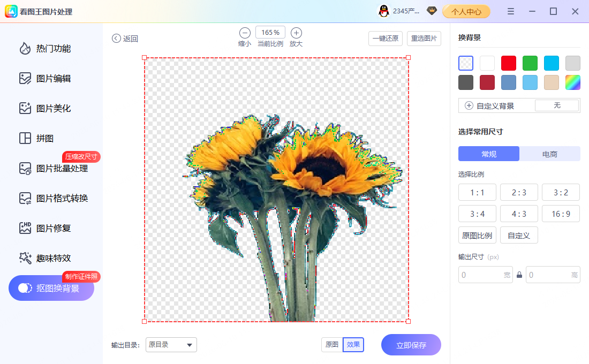Pick the beige background swatch
The width and height of the screenshot is (589, 364).
pyautogui.click(x=552, y=82)
